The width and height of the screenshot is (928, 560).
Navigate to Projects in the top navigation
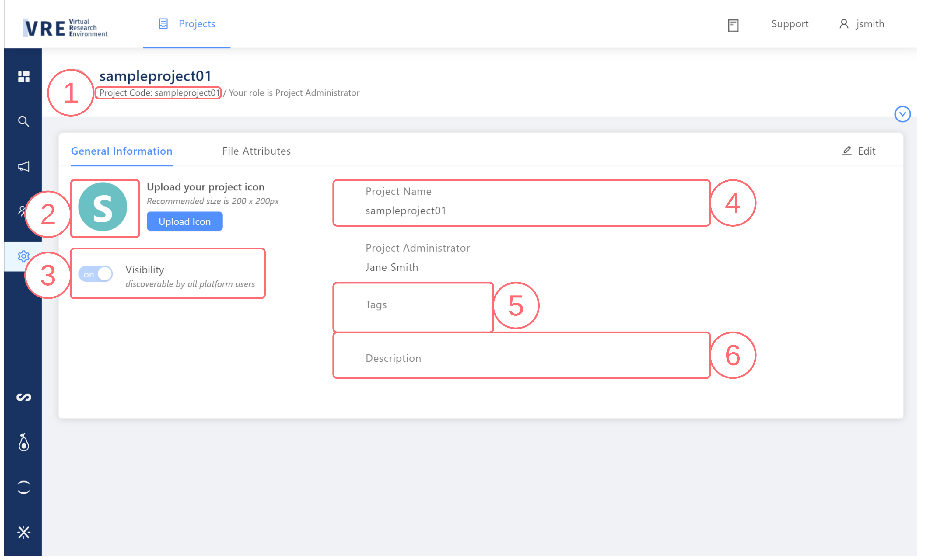tap(197, 24)
